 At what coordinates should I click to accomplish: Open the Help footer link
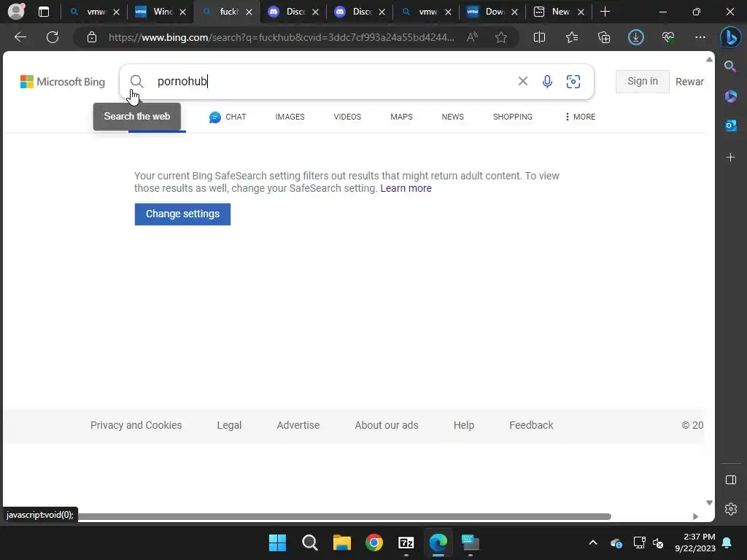(x=463, y=425)
